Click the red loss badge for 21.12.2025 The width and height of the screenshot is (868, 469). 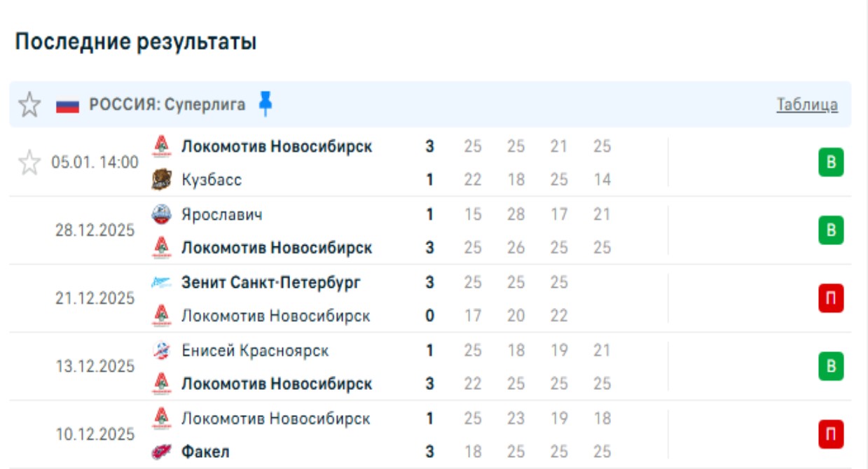pos(831,299)
